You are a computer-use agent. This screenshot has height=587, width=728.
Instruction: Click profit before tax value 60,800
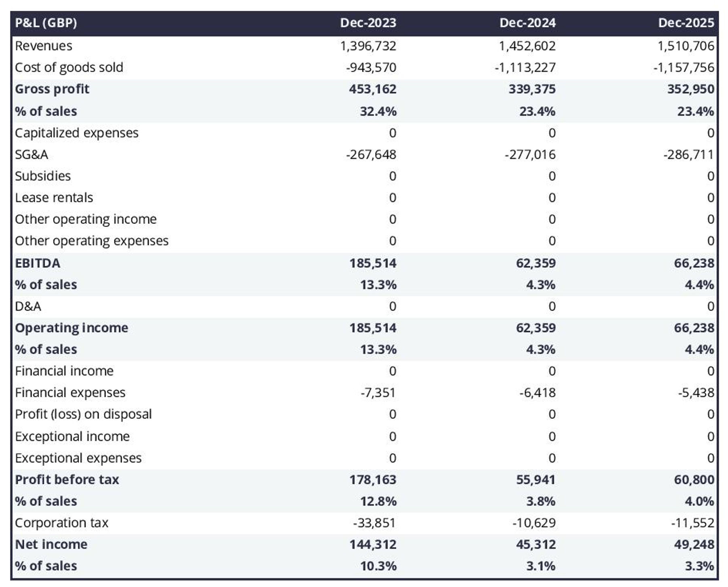[x=694, y=479]
